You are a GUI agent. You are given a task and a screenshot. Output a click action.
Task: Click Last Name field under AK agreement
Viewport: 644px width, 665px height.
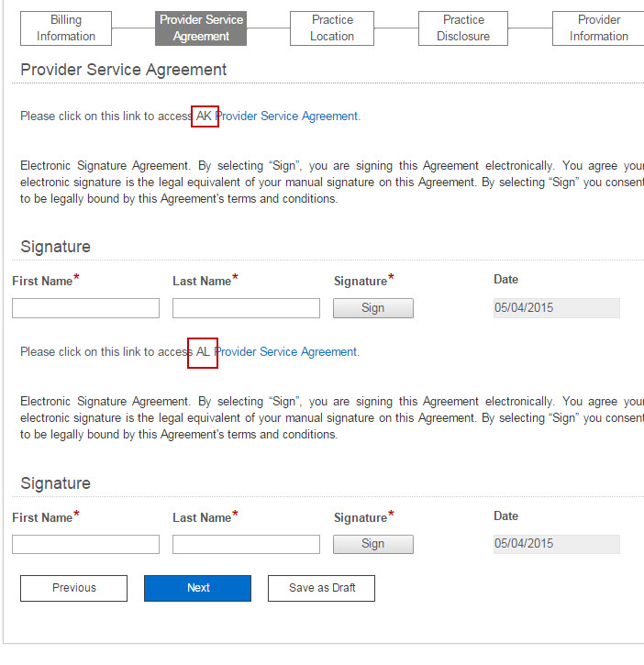[x=246, y=308]
